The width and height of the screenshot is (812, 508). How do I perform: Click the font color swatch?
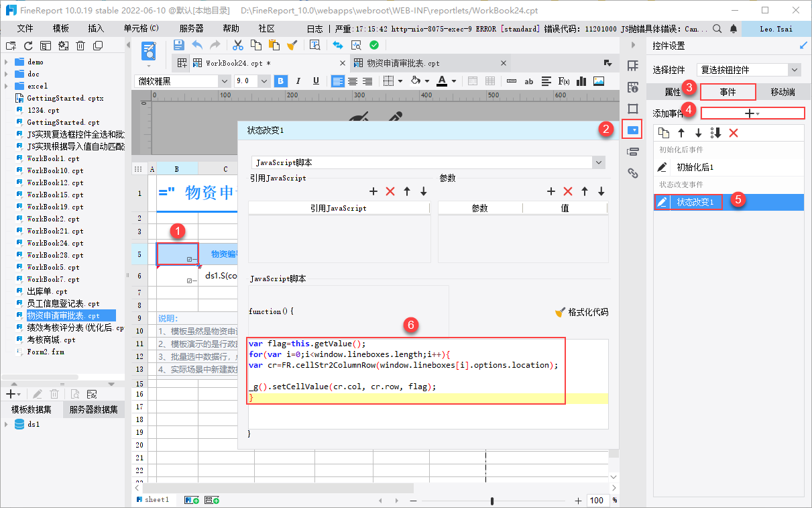[x=441, y=81]
